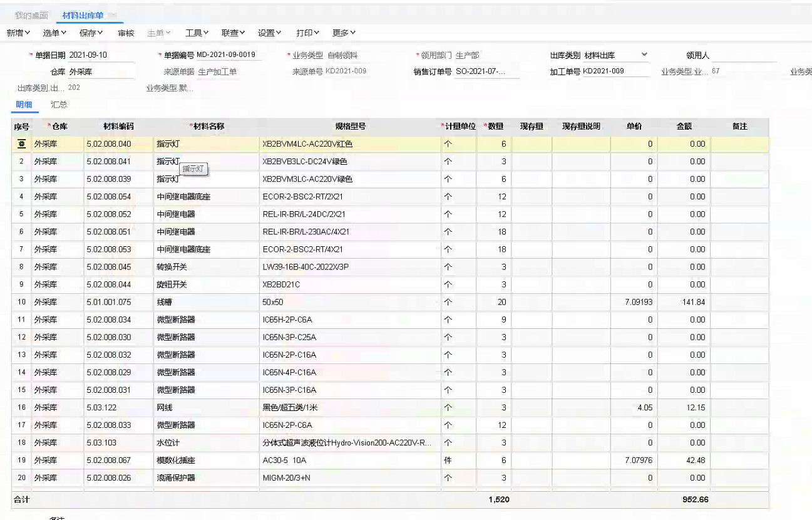Screen dimensions: 812x520
Task: Click the 加工单号 field KD2021-009
Action: [616, 71]
